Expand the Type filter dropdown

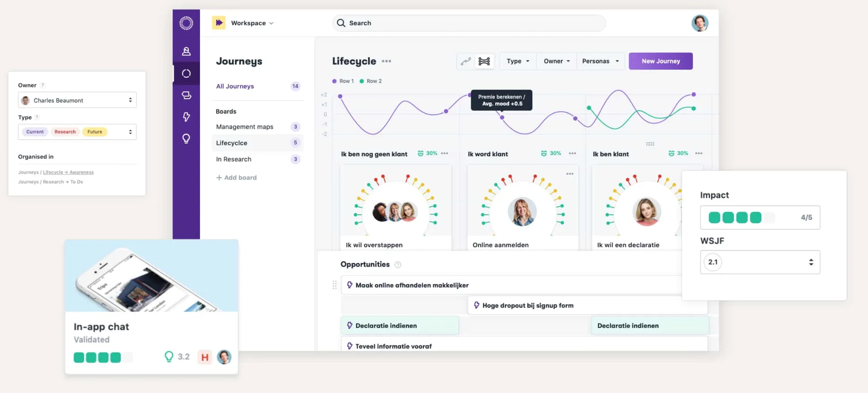coord(518,61)
